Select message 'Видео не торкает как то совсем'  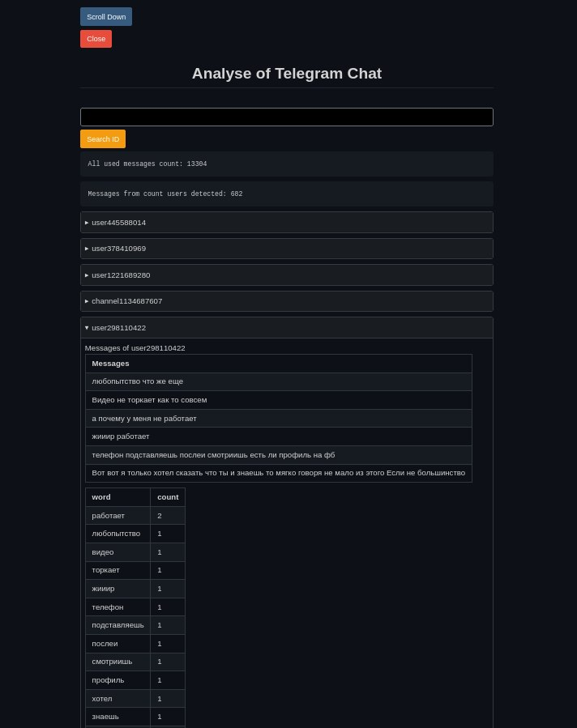(x=149, y=400)
